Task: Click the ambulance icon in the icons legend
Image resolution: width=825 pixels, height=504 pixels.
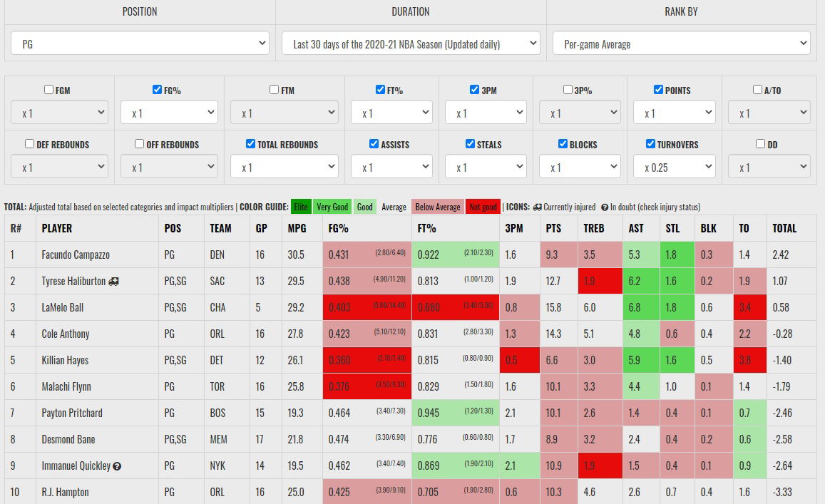Action: [x=537, y=207]
